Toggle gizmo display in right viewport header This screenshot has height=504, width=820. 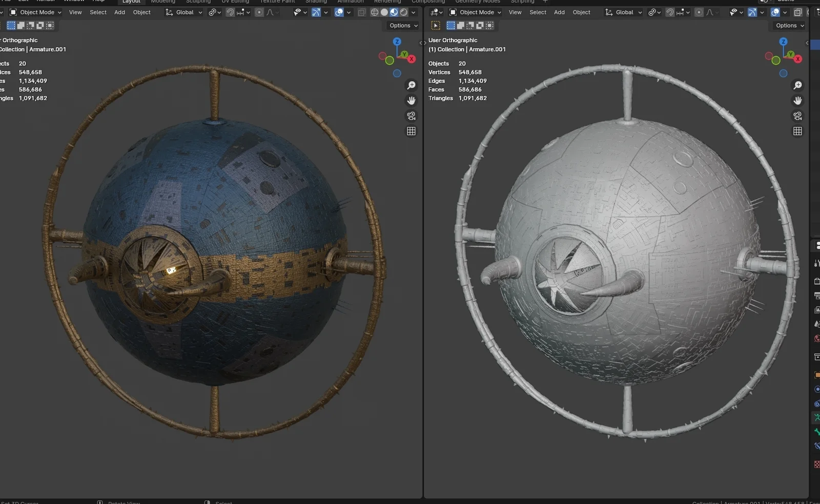coord(752,12)
